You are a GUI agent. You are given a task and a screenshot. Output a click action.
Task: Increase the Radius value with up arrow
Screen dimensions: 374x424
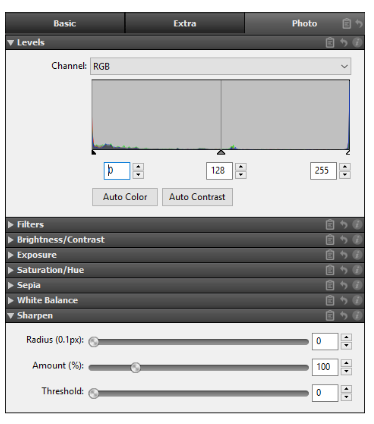(347, 337)
